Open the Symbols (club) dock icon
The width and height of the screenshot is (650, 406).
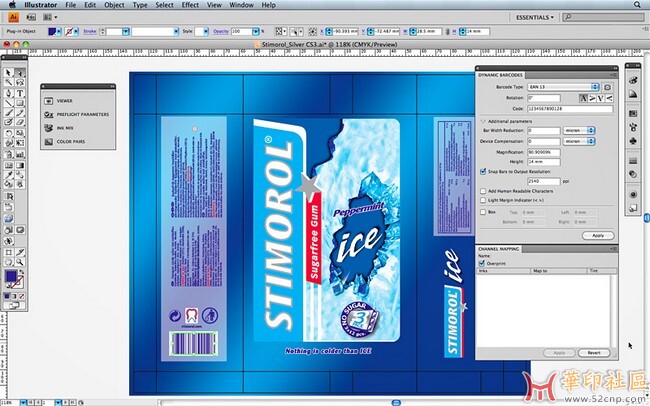click(x=633, y=141)
